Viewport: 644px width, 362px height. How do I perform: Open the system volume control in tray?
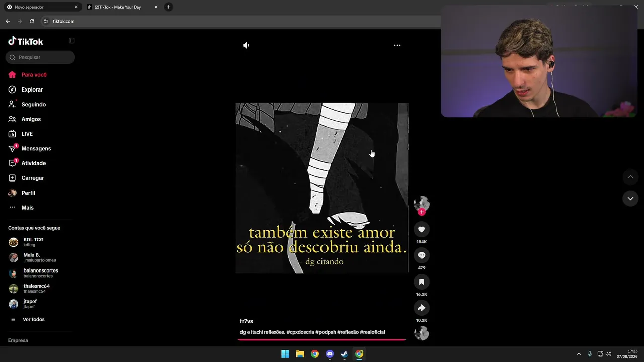(608, 354)
